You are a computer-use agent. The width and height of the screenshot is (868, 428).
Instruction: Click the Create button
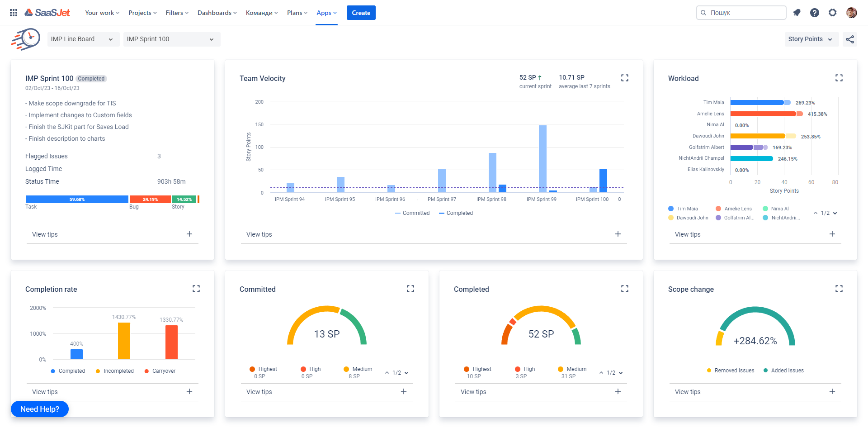click(361, 13)
